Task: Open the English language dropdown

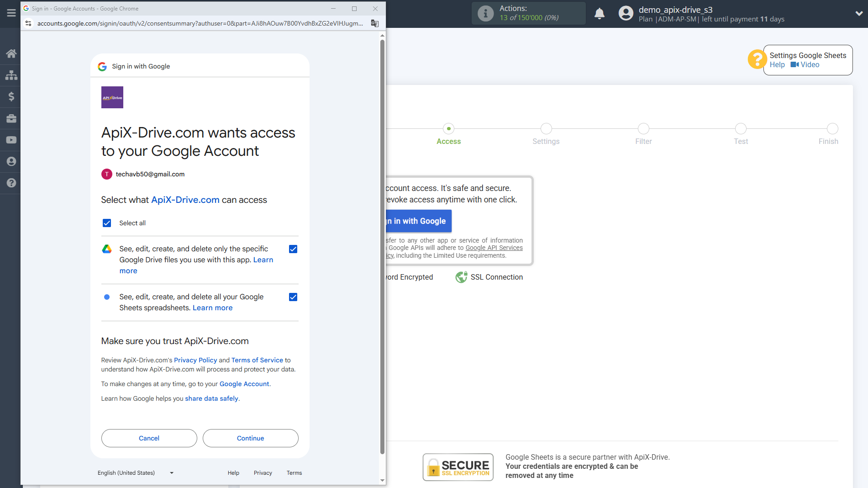Action: tap(136, 473)
